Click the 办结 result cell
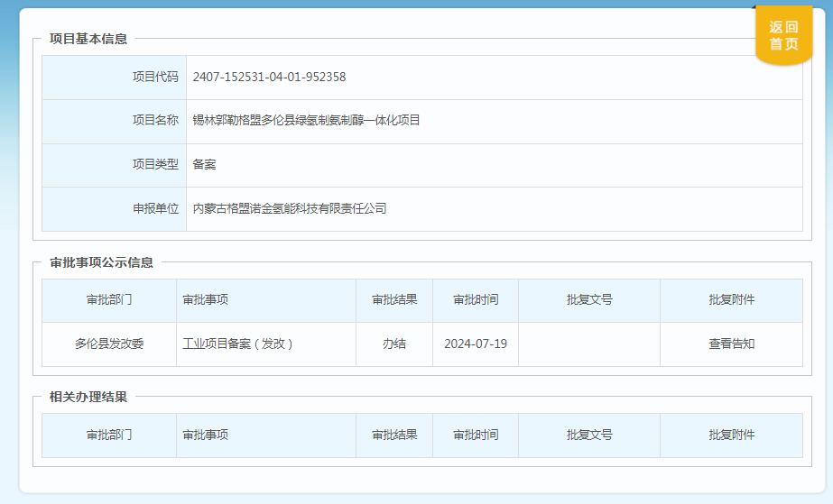Viewport: 833px width, 504px height. [394, 344]
